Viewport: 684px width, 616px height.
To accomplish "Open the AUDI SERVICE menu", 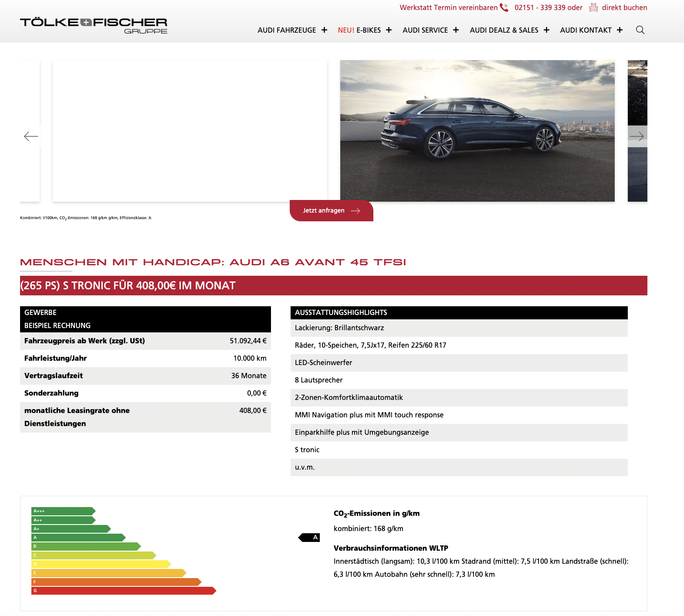I will tap(425, 30).
